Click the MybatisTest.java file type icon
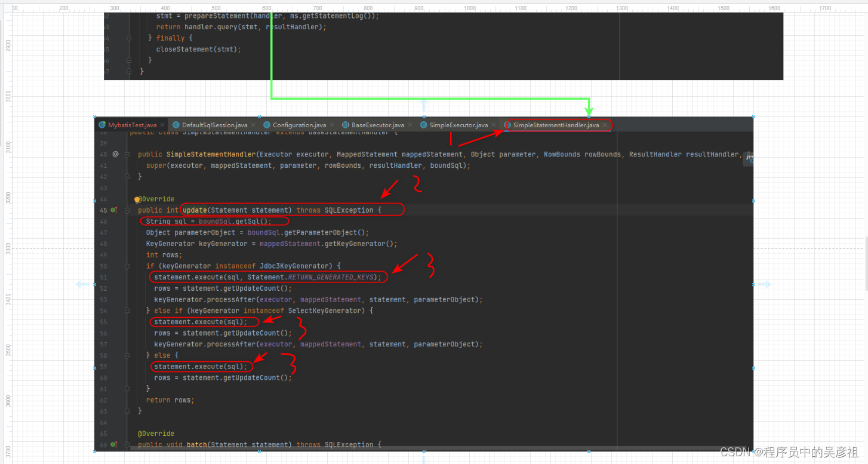The width and height of the screenshot is (868, 464). 102,125
